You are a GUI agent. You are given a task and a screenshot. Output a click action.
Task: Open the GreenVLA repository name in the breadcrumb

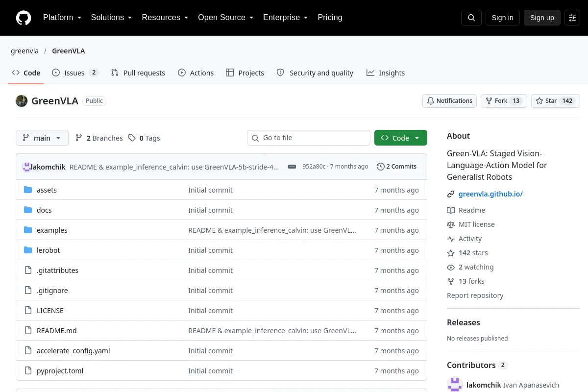coord(69,51)
